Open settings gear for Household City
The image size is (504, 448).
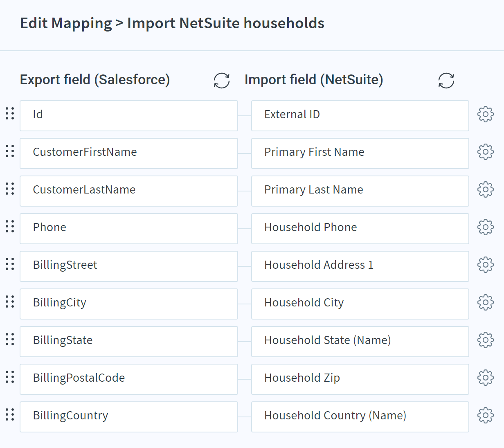(486, 302)
